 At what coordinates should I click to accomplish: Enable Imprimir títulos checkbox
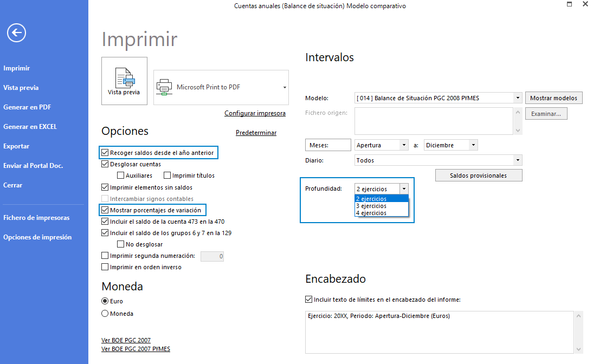(x=167, y=175)
